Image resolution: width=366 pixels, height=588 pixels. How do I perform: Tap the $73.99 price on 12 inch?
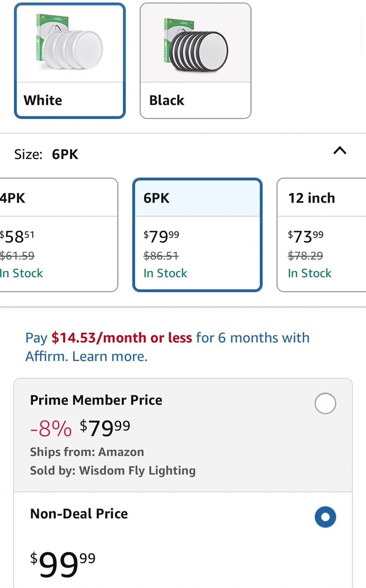[306, 237]
